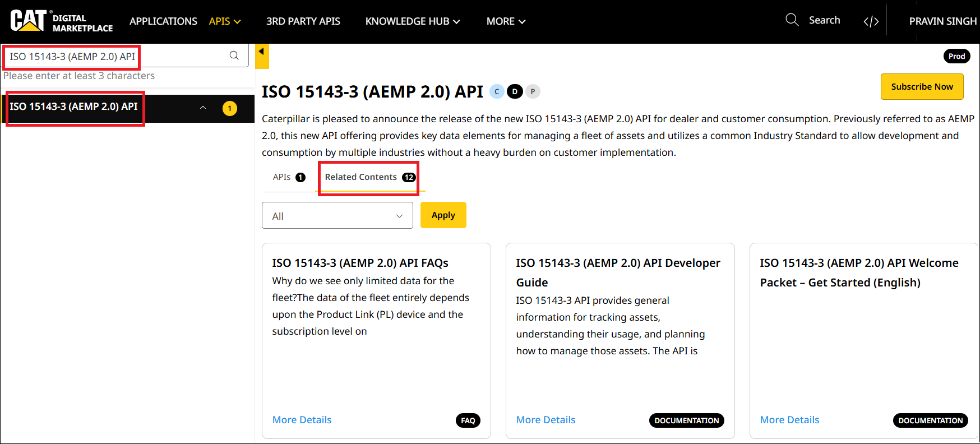Collapse the ISO 15143-3 sidebar chevron
Image resolution: width=980 pixels, height=444 pixels.
[203, 108]
